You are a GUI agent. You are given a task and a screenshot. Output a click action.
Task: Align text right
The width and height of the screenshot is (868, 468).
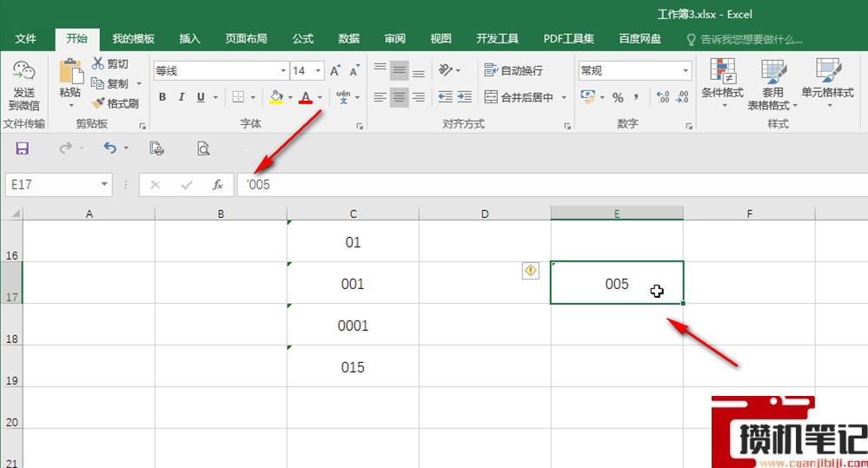click(x=419, y=97)
